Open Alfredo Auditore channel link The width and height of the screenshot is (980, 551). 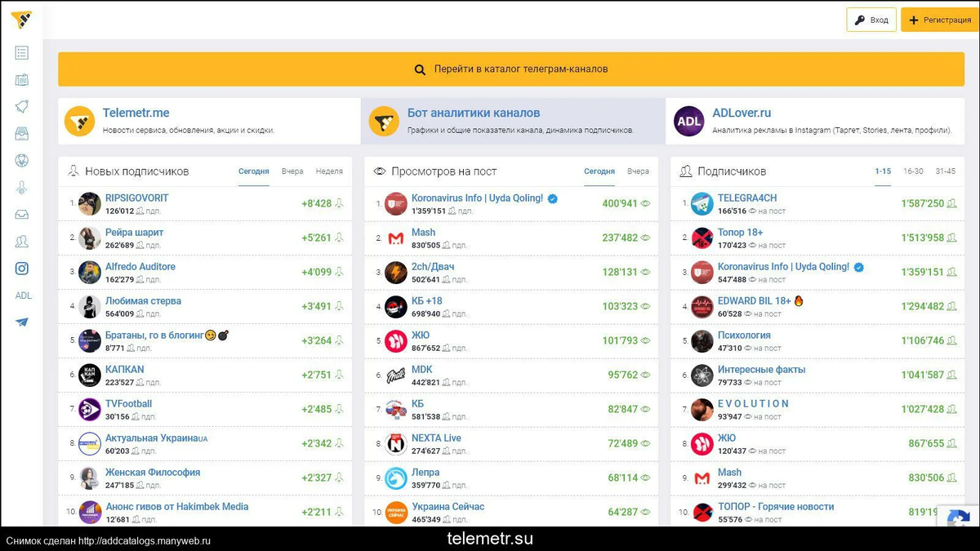tap(140, 267)
